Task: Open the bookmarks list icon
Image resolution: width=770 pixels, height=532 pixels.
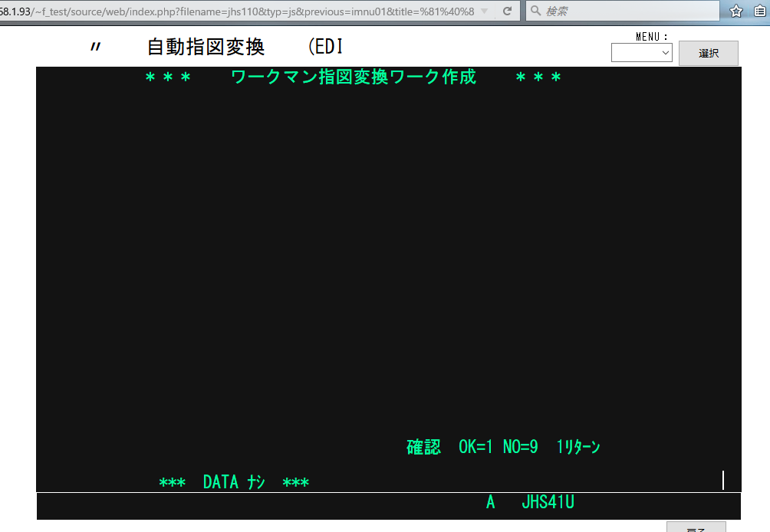Action: click(759, 11)
